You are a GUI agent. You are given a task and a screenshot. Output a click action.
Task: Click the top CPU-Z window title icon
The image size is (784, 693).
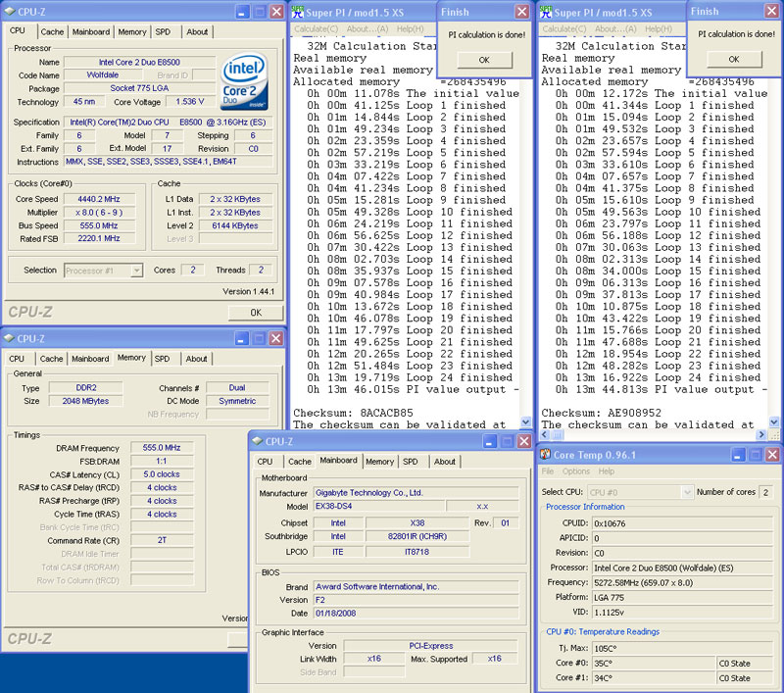tap(10, 11)
